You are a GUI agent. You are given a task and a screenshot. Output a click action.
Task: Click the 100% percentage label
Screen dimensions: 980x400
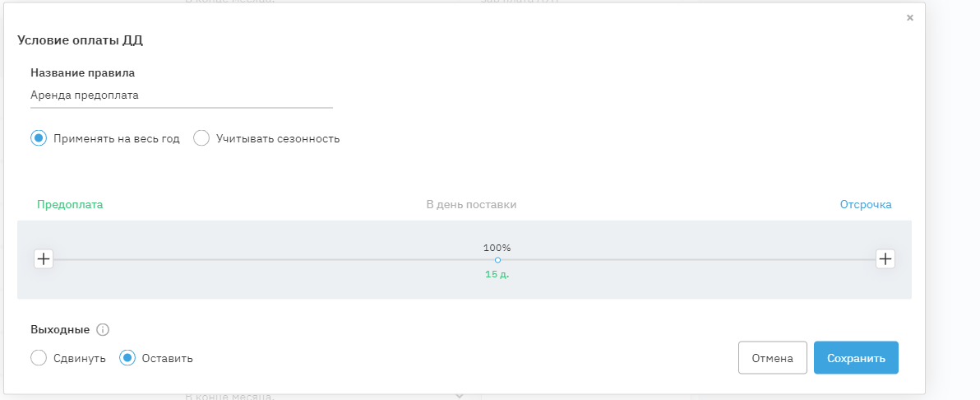click(x=497, y=248)
